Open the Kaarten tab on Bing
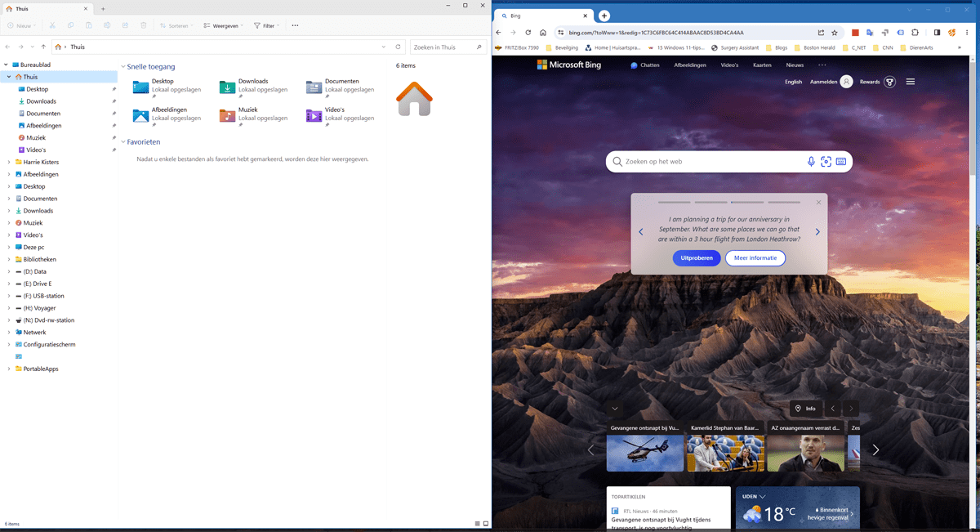 pyautogui.click(x=762, y=65)
